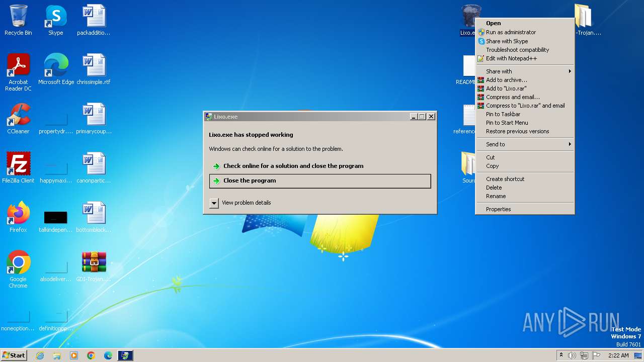Select Copy in context menu
The image size is (644, 362).
[x=525, y=166]
